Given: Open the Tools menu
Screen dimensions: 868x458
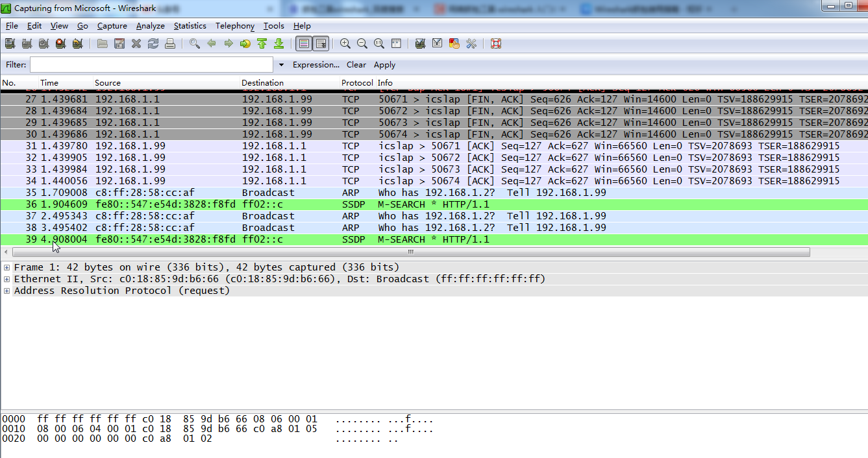Looking at the screenshot, I should coord(274,26).
